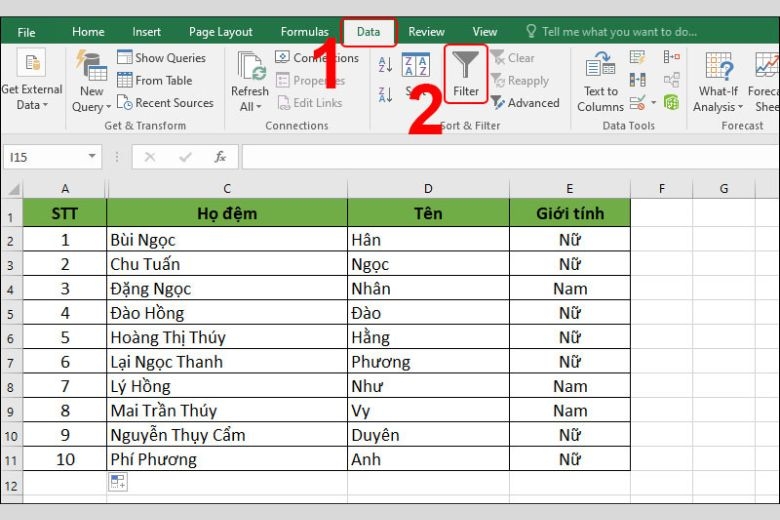Click Text to Columns
Image resolution: width=780 pixels, height=520 pixels.
point(600,82)
